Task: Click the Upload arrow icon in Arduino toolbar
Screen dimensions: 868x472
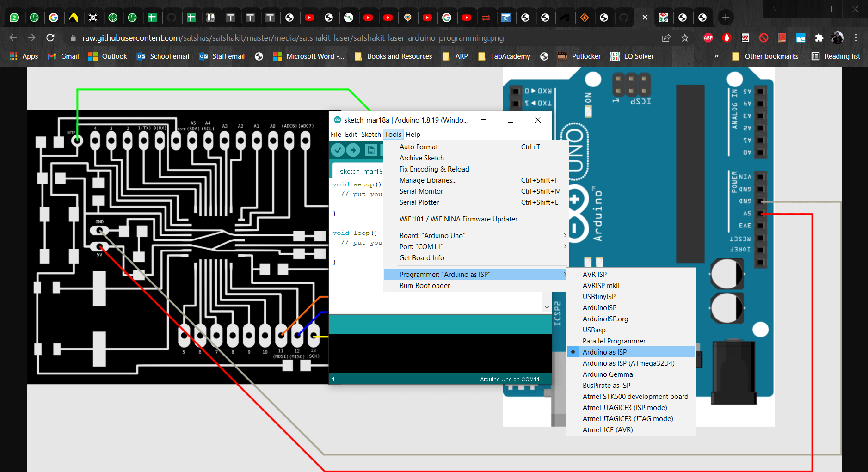Action: [x=353, y=150]
